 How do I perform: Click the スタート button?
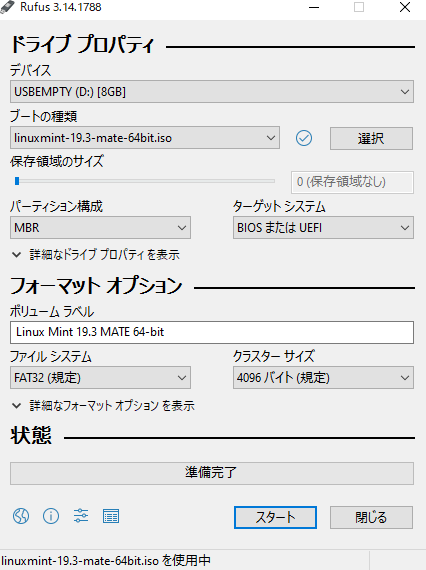coord(275,517)
